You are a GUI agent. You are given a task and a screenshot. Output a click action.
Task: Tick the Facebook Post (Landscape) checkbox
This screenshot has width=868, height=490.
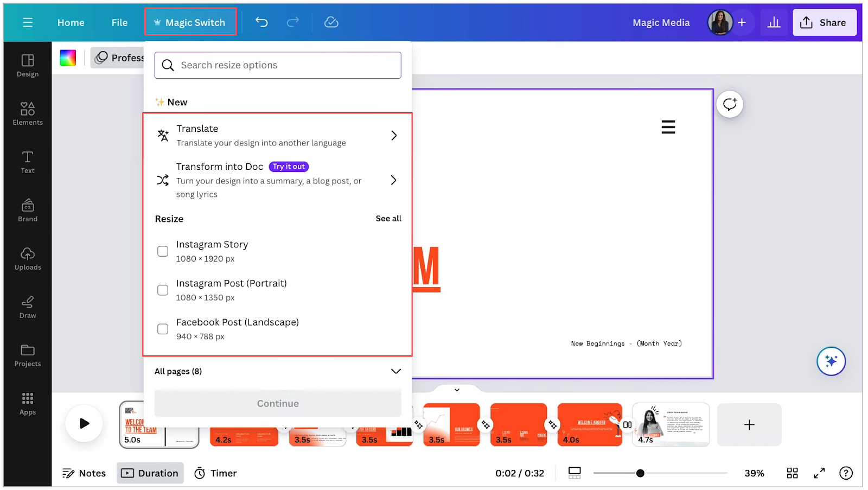163,329
